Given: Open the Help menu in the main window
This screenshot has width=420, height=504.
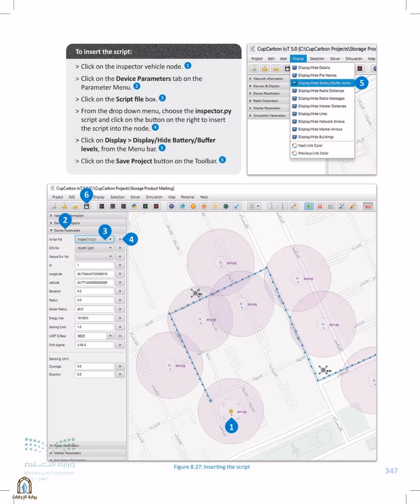Looking at the screenshot, I should (204, 197).
